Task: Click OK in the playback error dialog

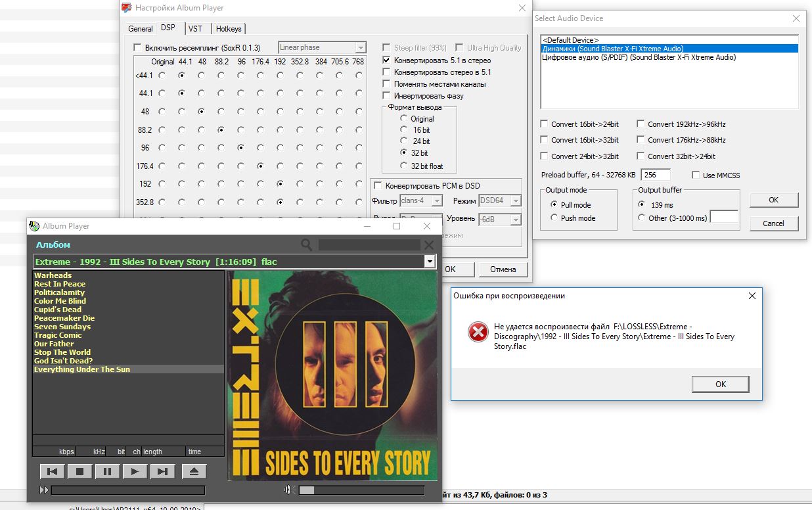Action: point(721,384)
